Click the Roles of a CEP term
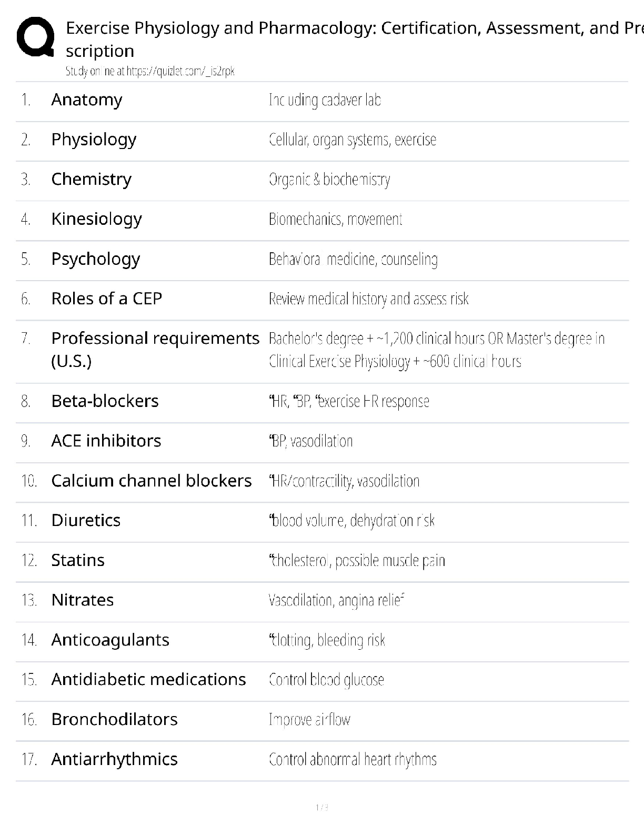Screen dimensions: 644x834 pyautogui.click(x=107, y=299)
